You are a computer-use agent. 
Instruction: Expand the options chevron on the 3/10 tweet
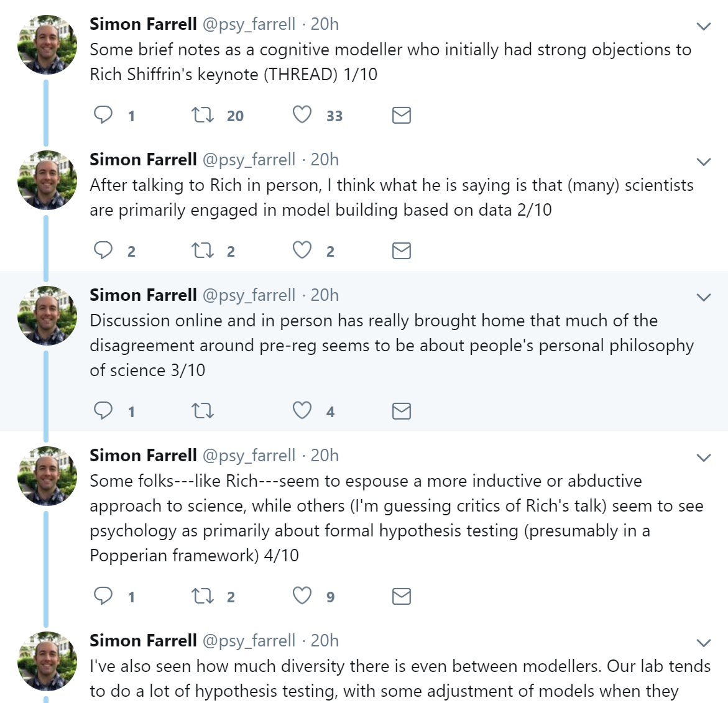[x=704, y=297]
